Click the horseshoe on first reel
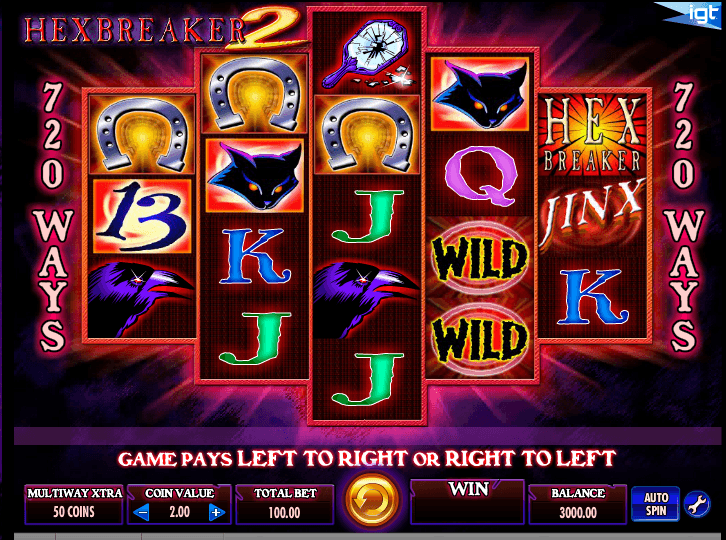 coord(142,134)
